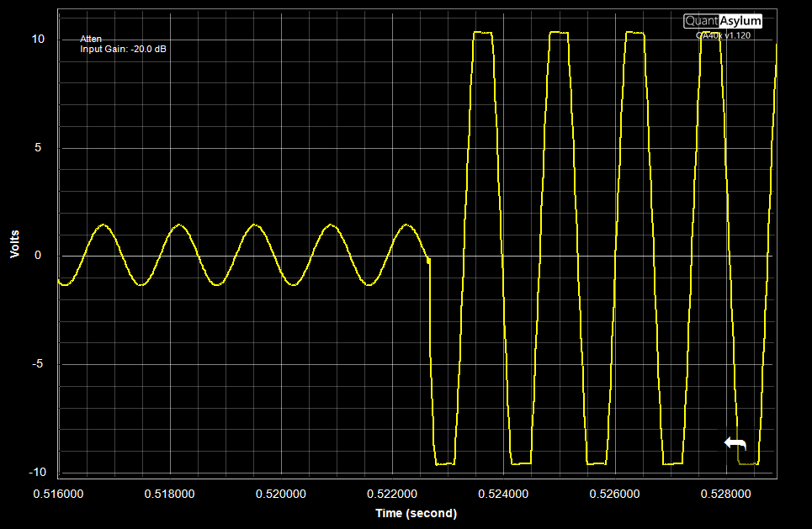
Task: Click the y-axis tick label '5'
Action: [x=39, y=147]
